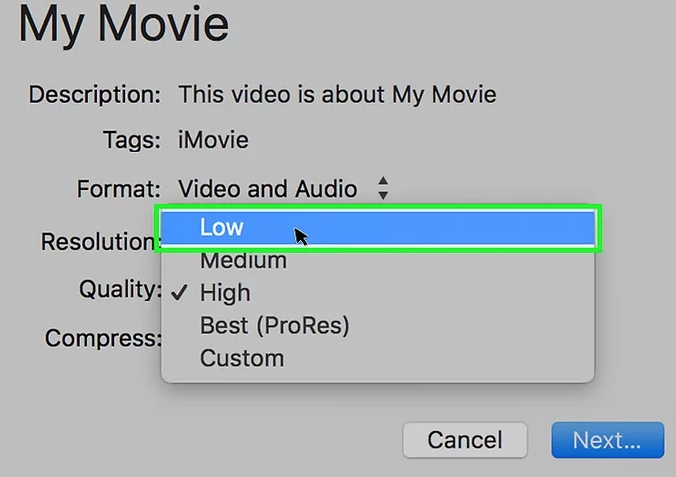Image resolution: width=676 pixels, height=477 pixels.
Task: Click the Description label
Action: [94, 95]
